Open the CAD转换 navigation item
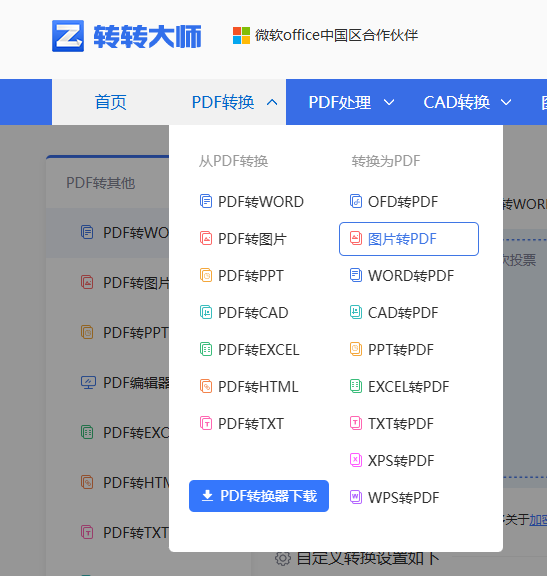547x576 pixels. point(456,102)
